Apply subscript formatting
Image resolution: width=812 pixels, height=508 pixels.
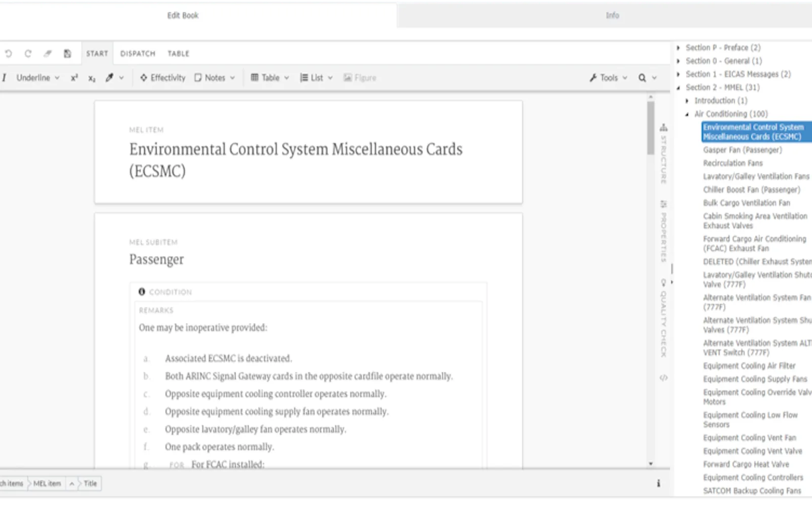(x=91, y=78)
